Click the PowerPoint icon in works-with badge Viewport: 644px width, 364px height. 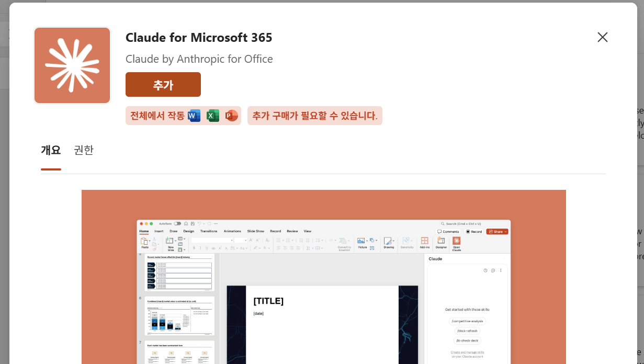[231, 116]
